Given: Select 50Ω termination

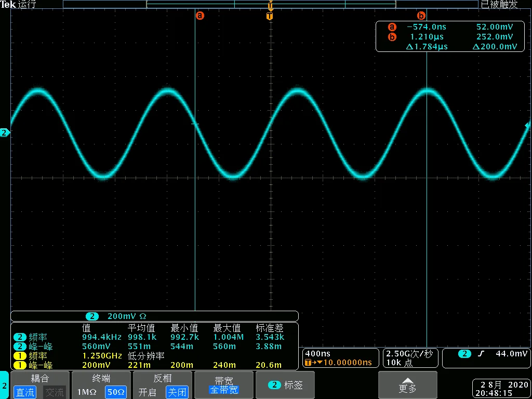Looking at the screenshot, I should [x=116, y=392].
